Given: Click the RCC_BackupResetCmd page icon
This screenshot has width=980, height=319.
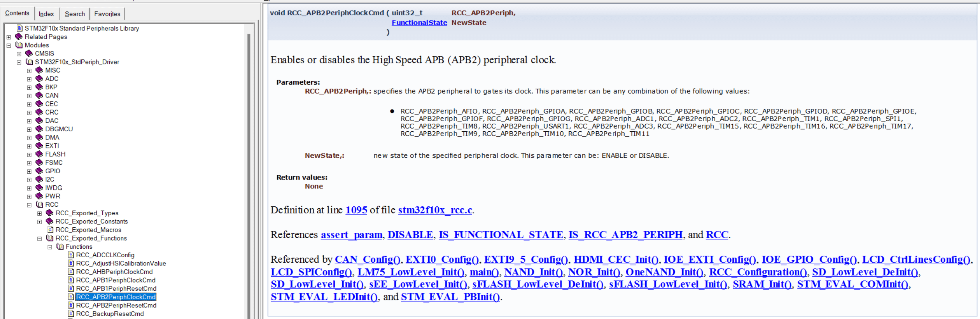Looking at the screenshot, I should [x=71, y=314].
